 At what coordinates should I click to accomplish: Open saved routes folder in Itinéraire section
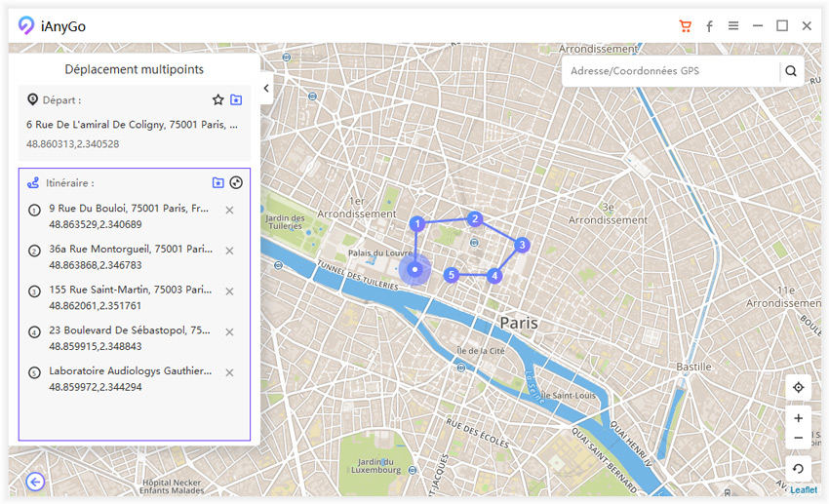point(217,183)
